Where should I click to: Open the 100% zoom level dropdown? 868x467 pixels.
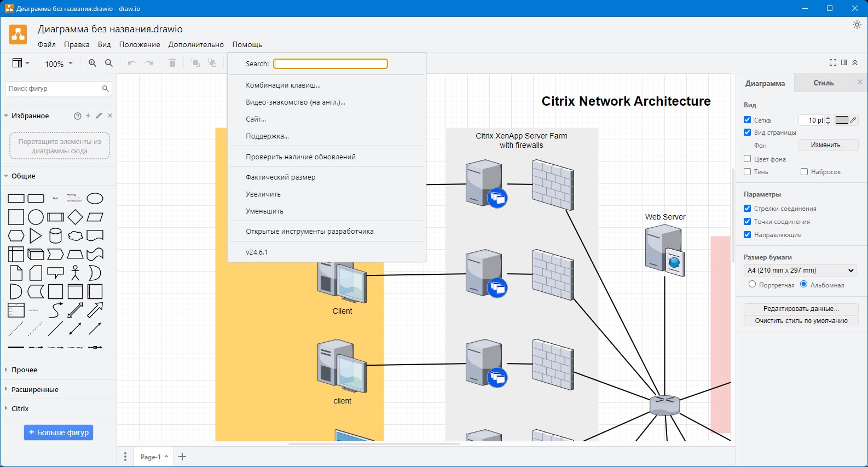pyautogui.click(x=59, y=64)
